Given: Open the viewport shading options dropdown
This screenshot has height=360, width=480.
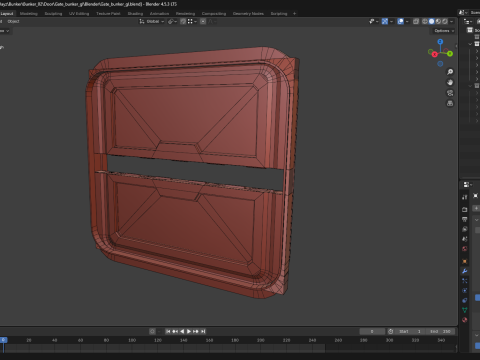Looking at the screenshot, I should click(452, 21).
